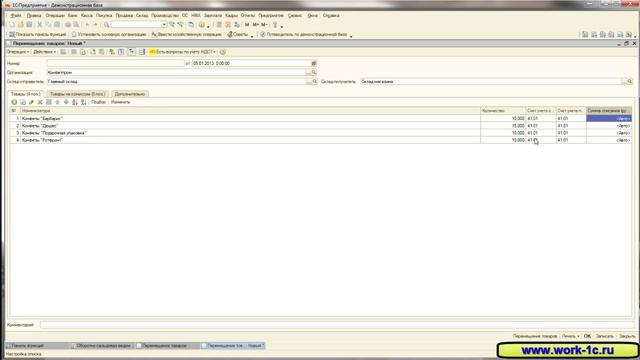Click the search icon next to Склад-получатель
This screenshot has width=640, height=360.
coord(630,82)
